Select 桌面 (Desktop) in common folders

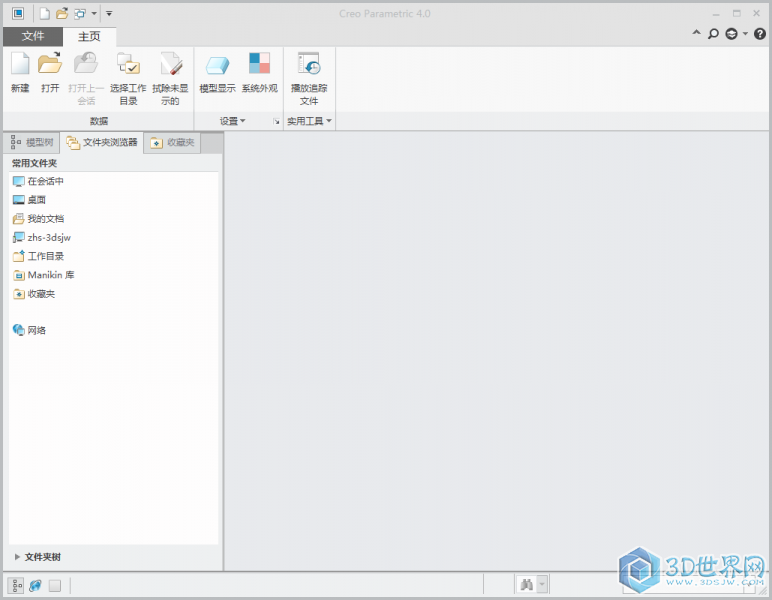30,200
